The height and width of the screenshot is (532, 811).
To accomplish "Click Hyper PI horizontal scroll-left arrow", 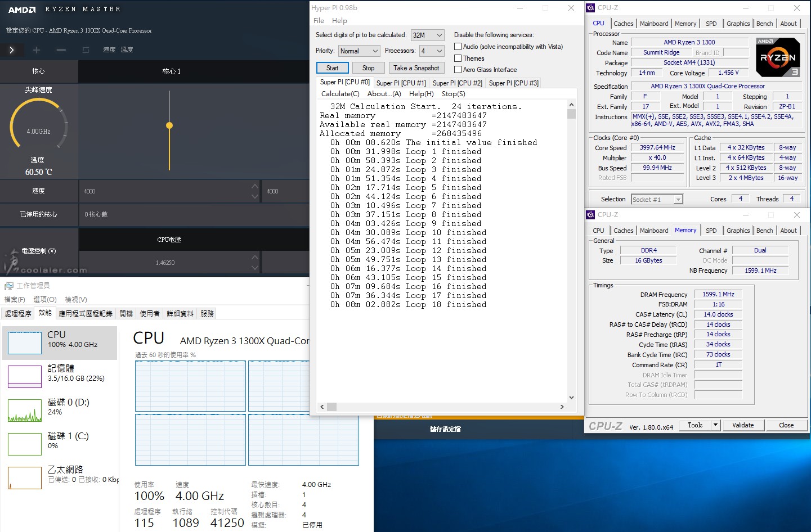I will click(322, 407).
